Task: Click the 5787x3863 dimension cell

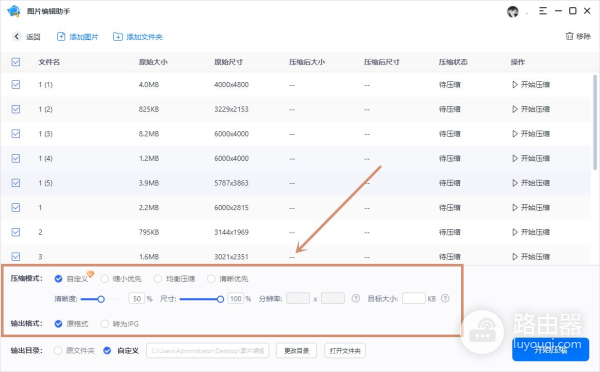Action: pyautogui.click(x=231, y=183)
